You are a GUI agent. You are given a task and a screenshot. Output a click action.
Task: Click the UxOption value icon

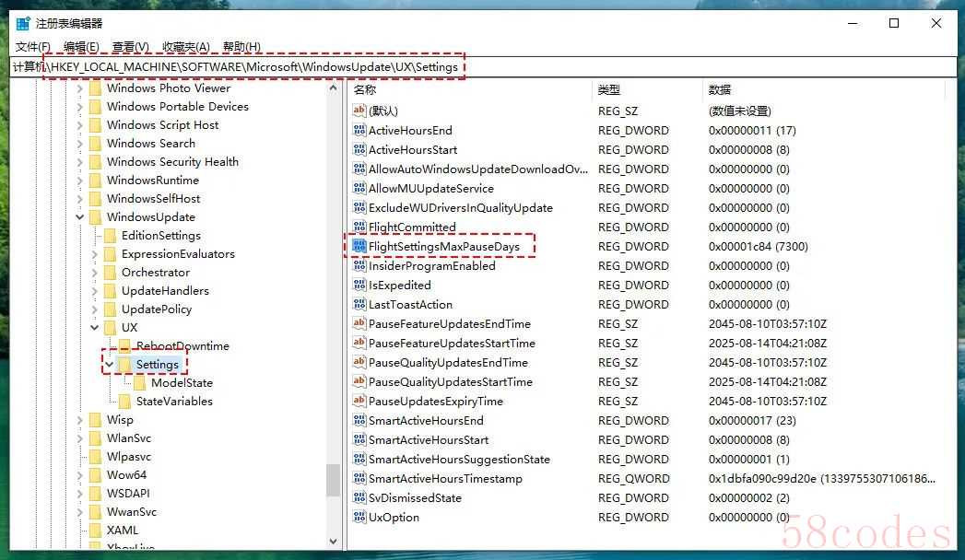click(x=359, y=517)
